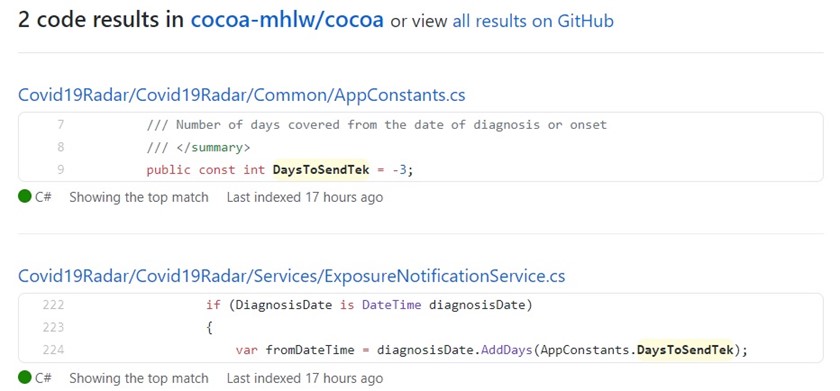This screenshot has width=840, height=391.
Task: Click highlighted DaysToSendTek in line 224
Action: [x=685, y=350]
